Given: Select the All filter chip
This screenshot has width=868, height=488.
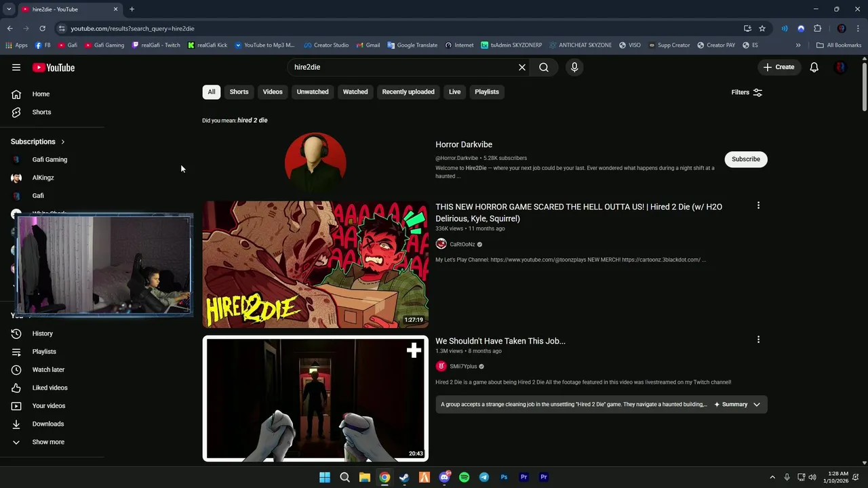Looking at the screenshot, I should coord(212,92).
